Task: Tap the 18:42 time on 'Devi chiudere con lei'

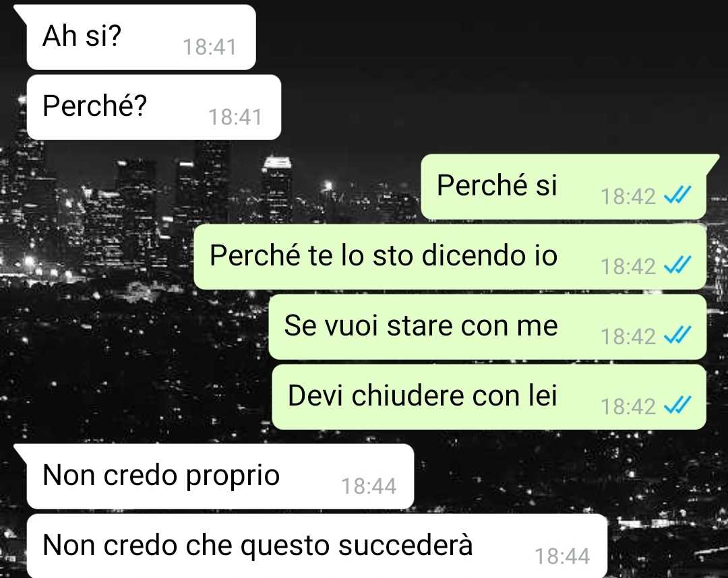Action: (x=628, y=406)
